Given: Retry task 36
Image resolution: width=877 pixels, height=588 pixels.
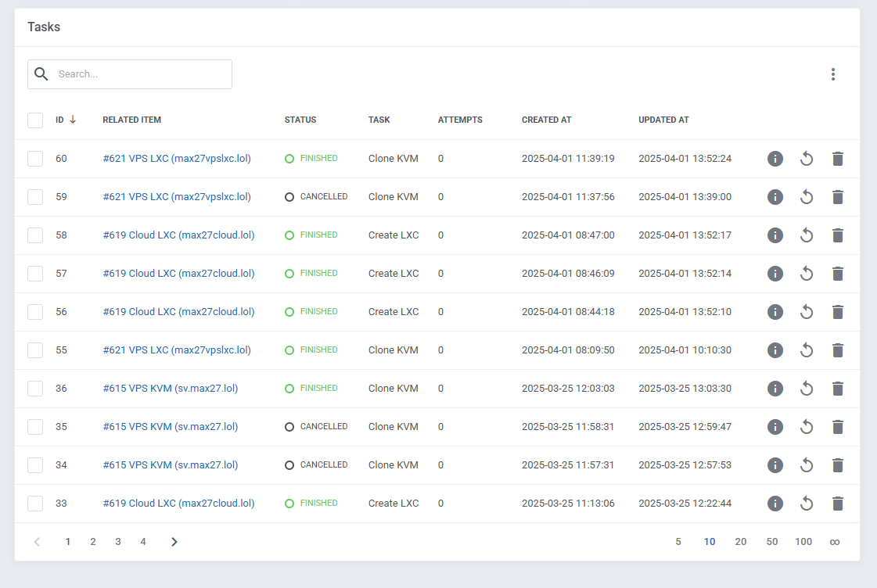Looking at the screenshot, I should (x=806, y=389).
